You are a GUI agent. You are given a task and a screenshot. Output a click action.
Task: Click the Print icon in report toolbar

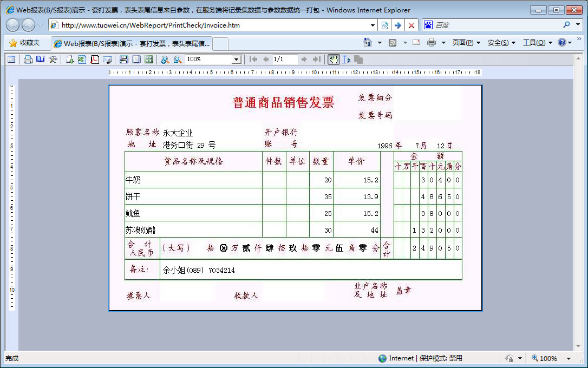(x=28, y=60)
